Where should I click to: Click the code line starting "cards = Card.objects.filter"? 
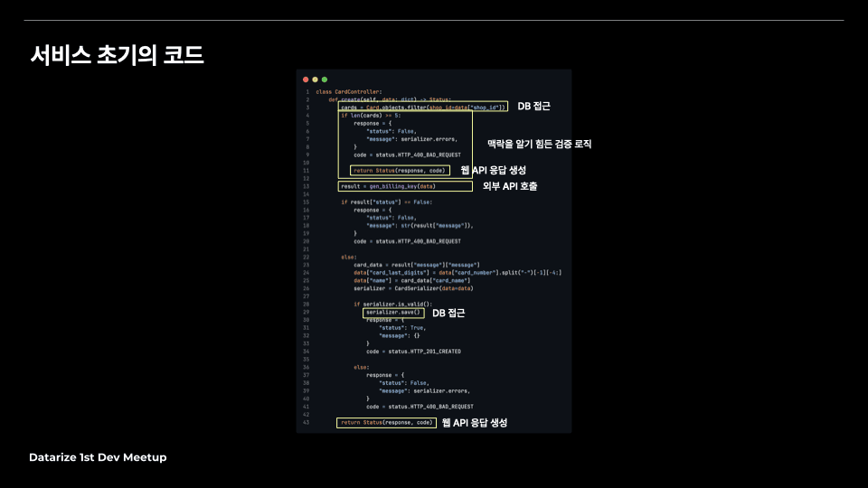tap(423, 108)
